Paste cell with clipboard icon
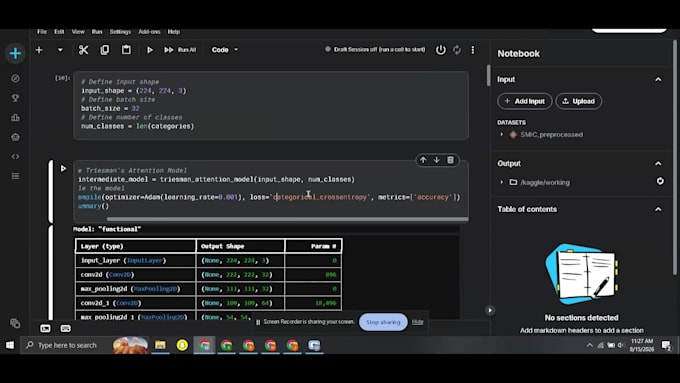 [126, 50]
